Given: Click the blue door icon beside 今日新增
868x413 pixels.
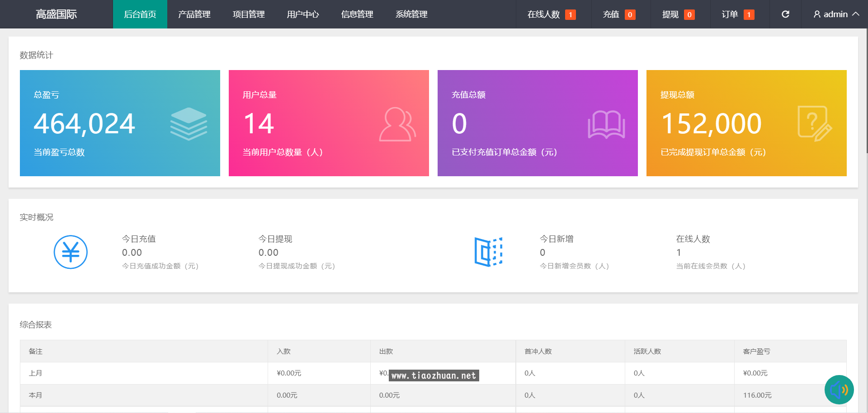Looking at the screenshot, I should point(488,252).
